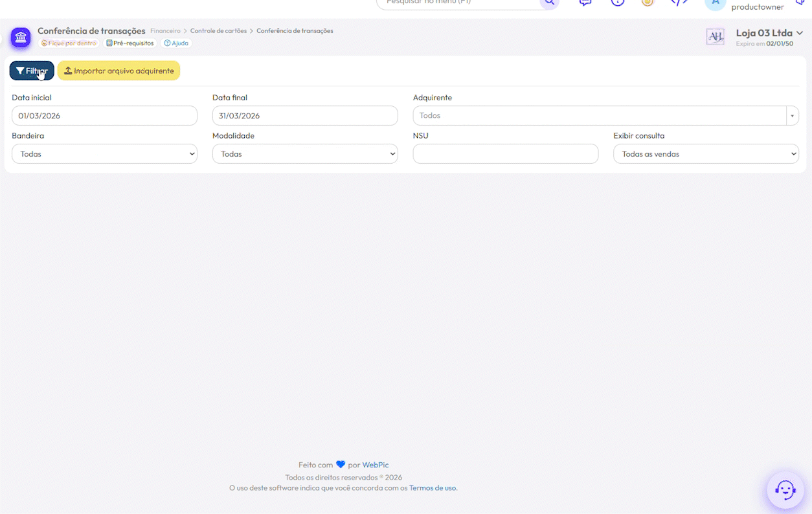Viewport: 812px width, 514px height.
Task: Click Importar arquivo adquirente button
Action: (x=118, y=71)
